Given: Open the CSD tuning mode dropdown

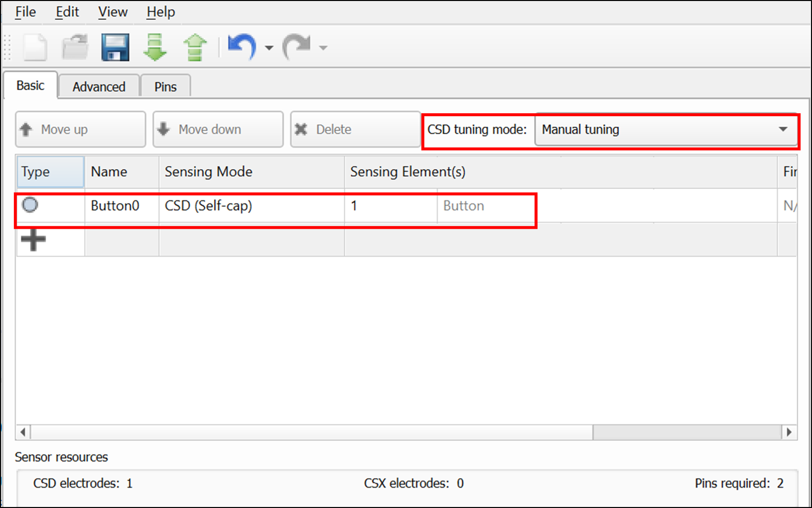Looking at the screenshot, I should tap(666, 130).
